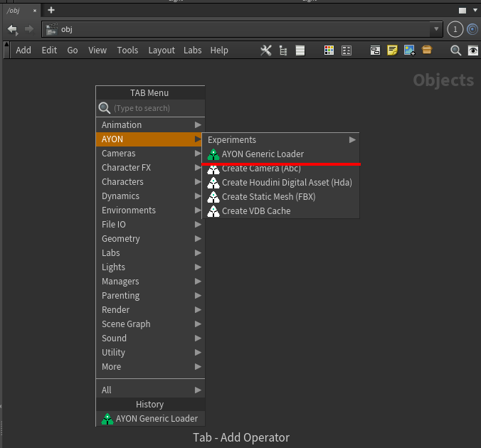481x448 pixels.
Task: Click AYON icon beside Create Houdini Digital Asset
Action: click(x=213, y=183)
